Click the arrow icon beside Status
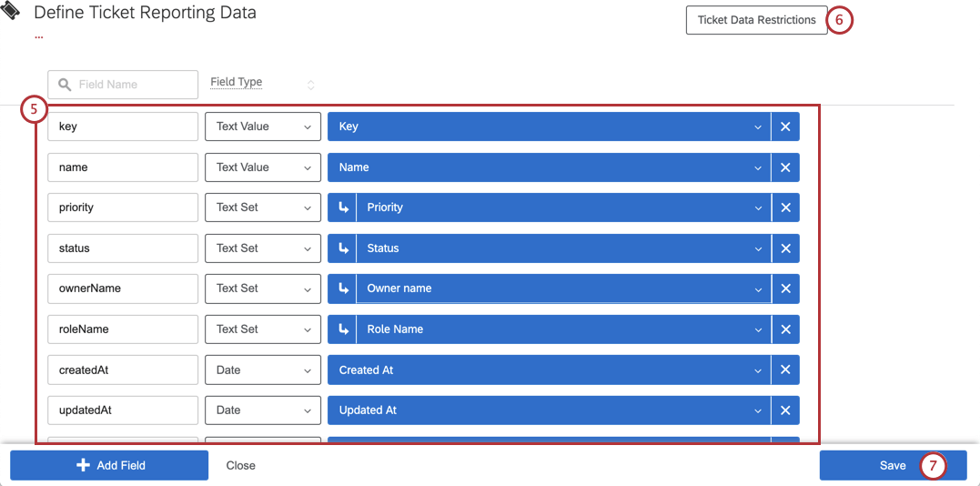Screen dimensions: 980x486 [342, 248]
